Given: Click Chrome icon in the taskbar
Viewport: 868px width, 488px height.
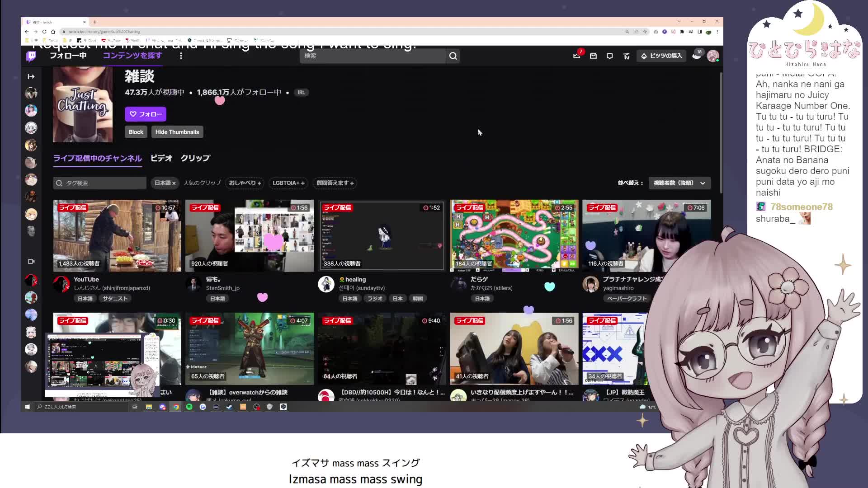Looking at the screenshot, I should pyautogui.click(x=176, y=407).
